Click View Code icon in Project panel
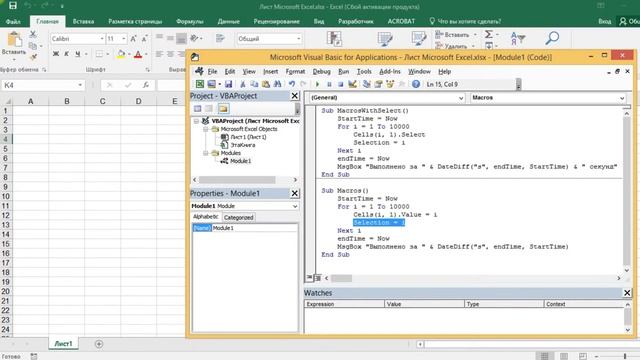The width and height of the screenshot is (640, 360). [198, 109]
